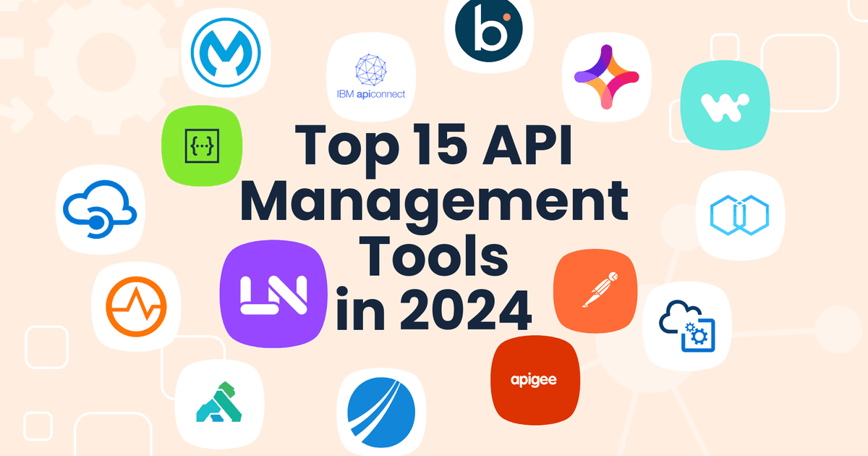
Task: Click the blue cloud key logo
Action: coord(100,211)
